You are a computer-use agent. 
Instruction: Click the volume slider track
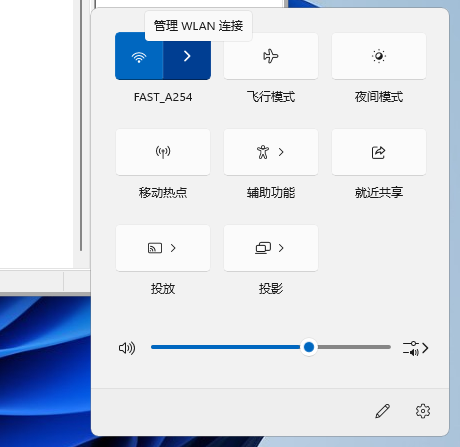[x=271, y=347]
